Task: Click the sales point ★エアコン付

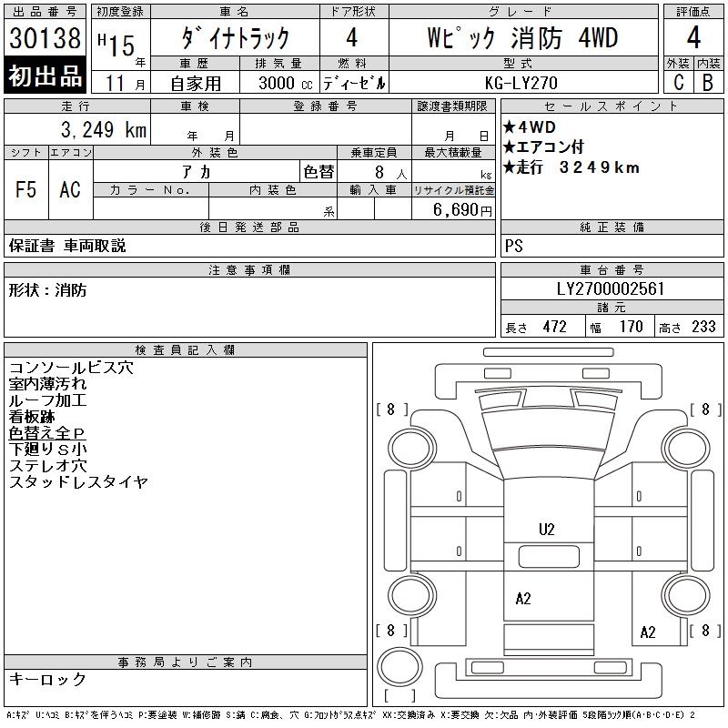Action: click(543, 147)
